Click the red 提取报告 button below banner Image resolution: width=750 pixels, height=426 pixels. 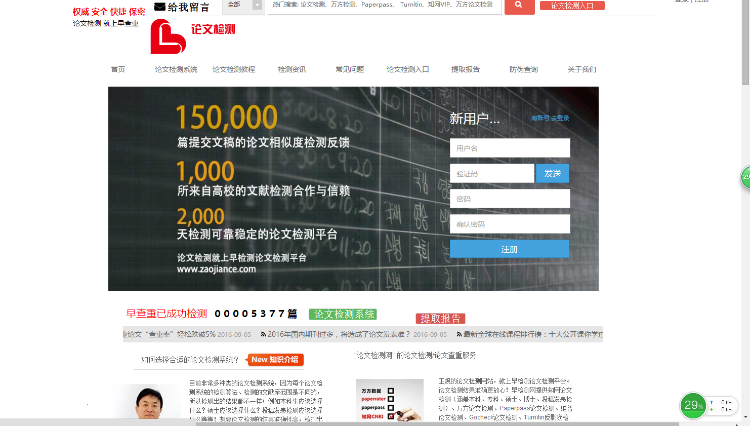(441, 318)
